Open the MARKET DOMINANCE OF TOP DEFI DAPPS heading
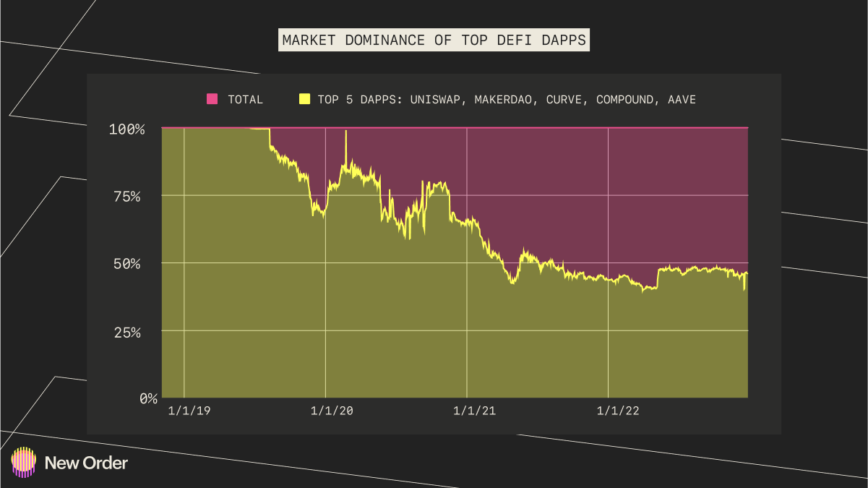Screen dimensions: 868x488 click(434, 40)
